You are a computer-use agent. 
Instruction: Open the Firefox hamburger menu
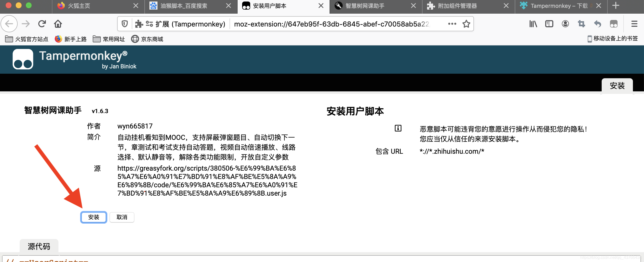pos(634,24)
